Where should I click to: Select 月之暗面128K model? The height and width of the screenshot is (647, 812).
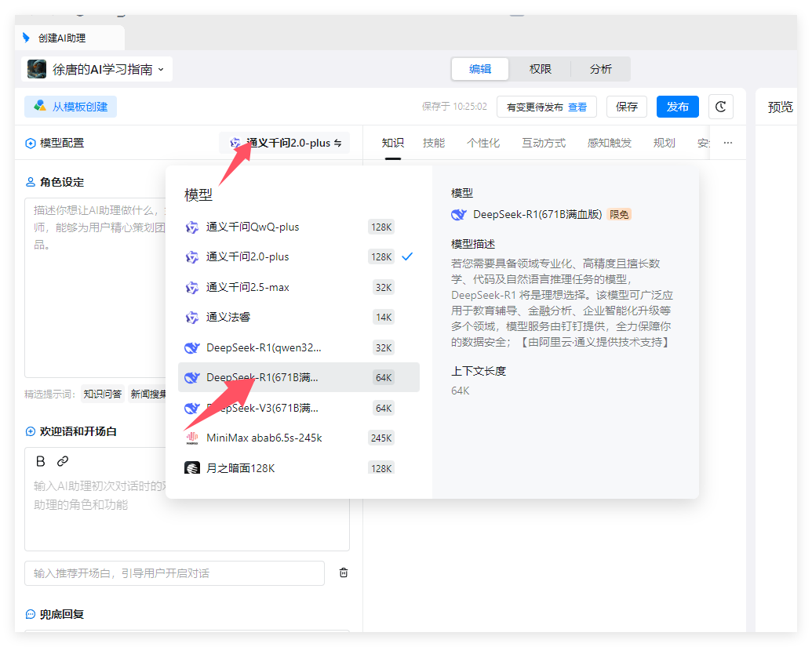point(299,468)
